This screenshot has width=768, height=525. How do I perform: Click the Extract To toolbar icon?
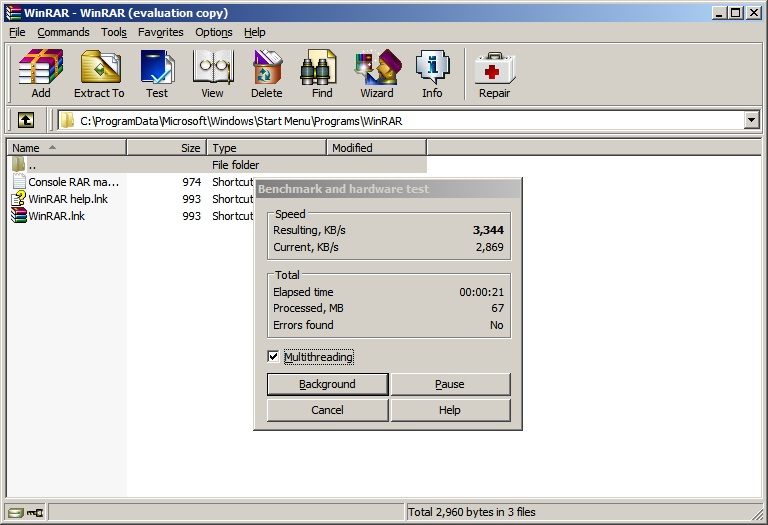[99, 67]
